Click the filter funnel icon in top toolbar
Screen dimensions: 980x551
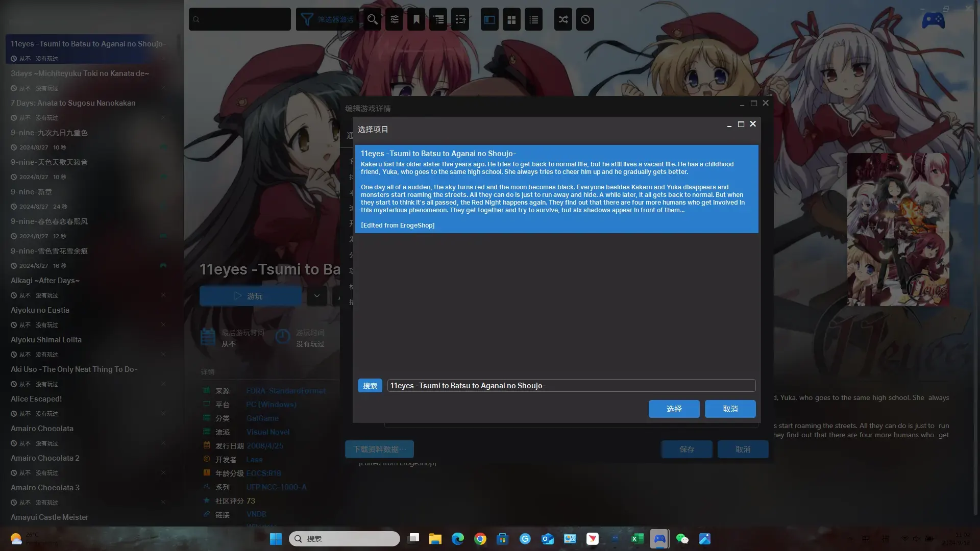coord(307,19)
